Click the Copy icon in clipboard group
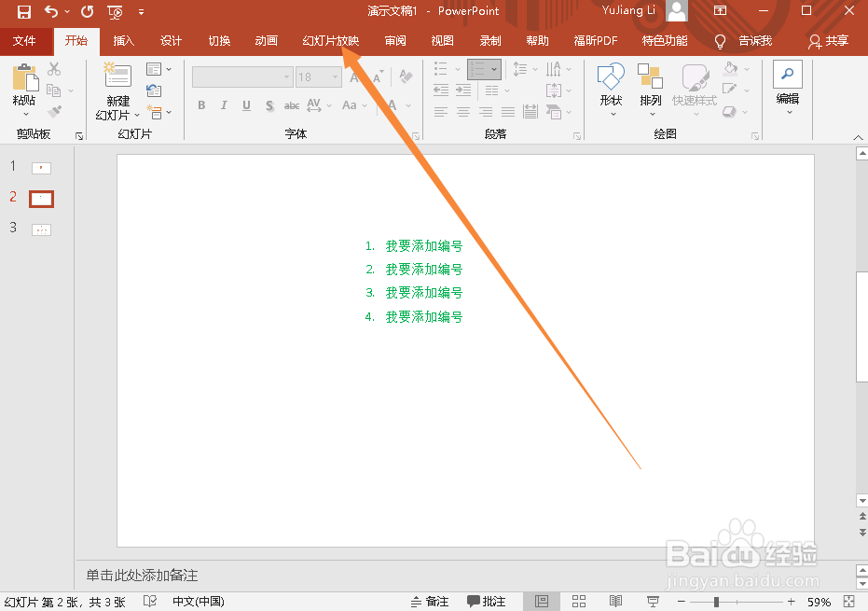The width and height of the screenshot is (868, 611). (x=54, y=90)
